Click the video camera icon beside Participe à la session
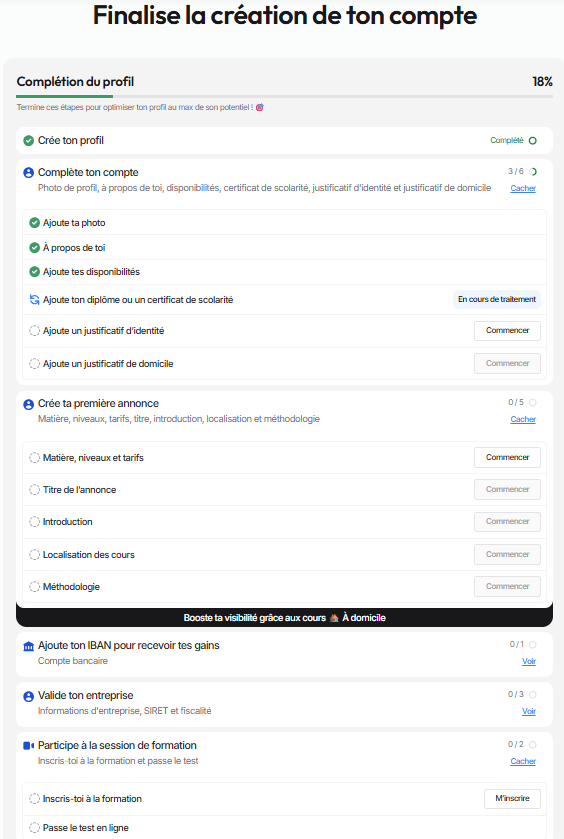The height and width of the screenshot is (839, 564). [28, 746]
